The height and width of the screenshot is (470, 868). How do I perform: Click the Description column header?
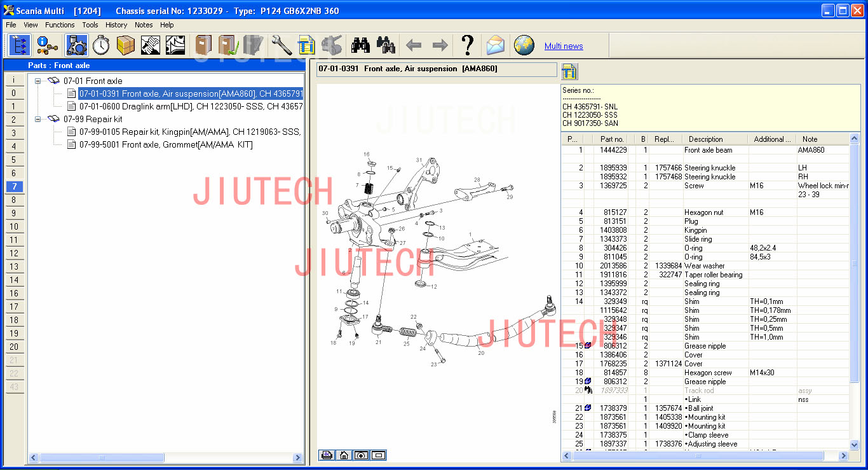715,139
